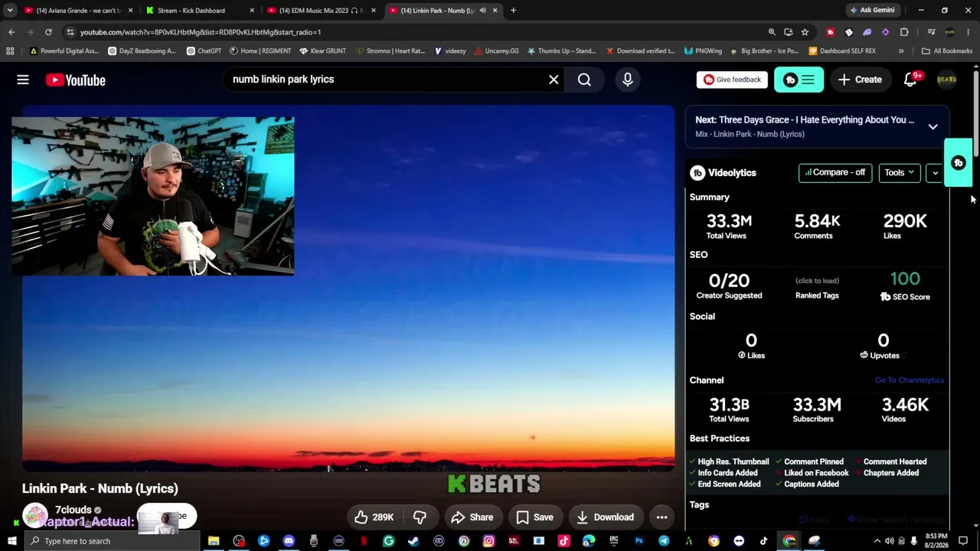Screen dimensions: 980x551
Task: Clear the YouTube search query
Action: coord(554,80)
